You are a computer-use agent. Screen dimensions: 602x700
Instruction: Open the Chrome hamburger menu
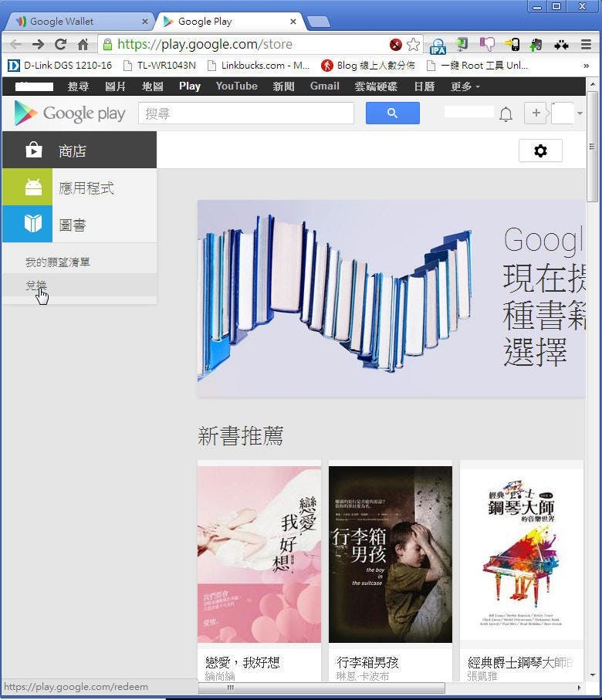pos(586,44)
